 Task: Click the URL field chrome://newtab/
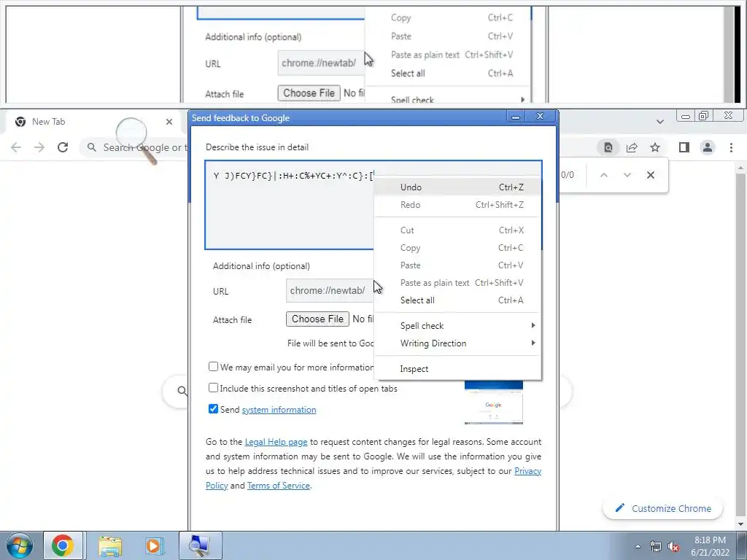[x=330, y=290]
